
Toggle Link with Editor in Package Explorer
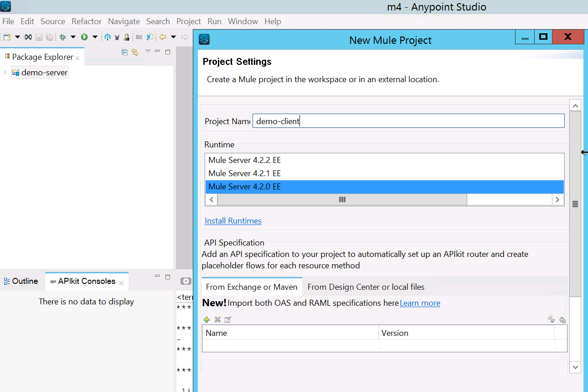click(x=135, y=52)
